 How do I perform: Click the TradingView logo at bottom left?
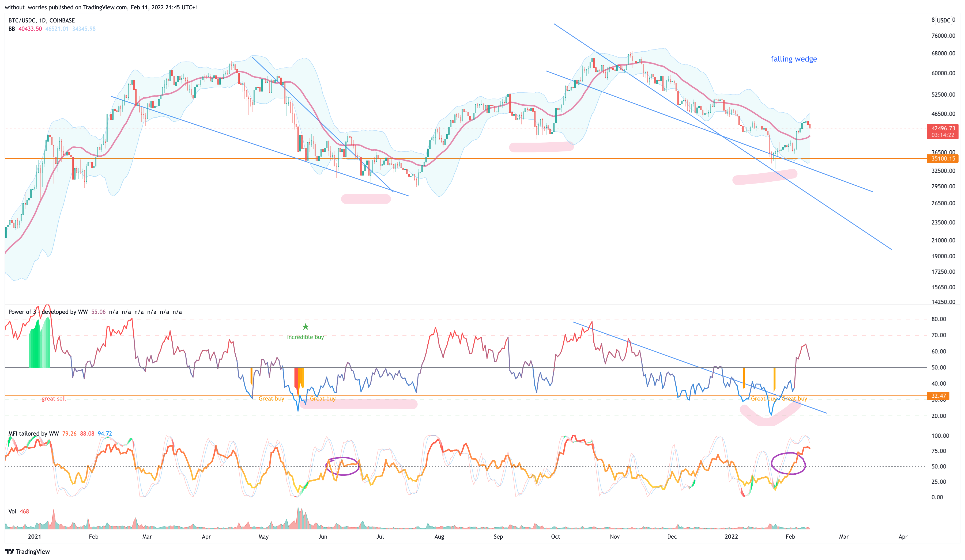tap(27, 551)
